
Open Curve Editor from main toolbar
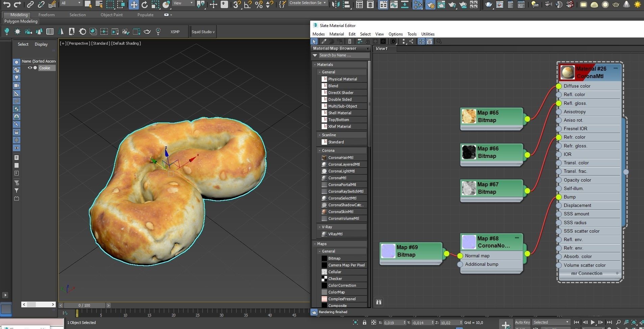(x=394, y=4)
